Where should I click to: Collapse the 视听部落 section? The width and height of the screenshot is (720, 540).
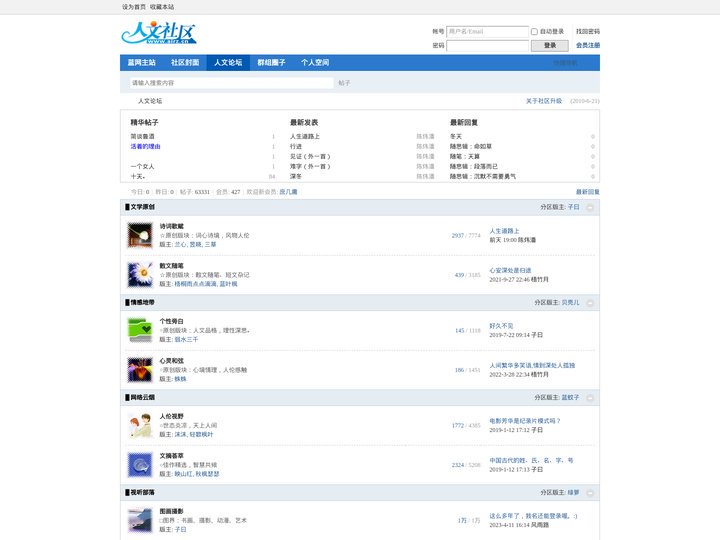[x=590, y=493]
